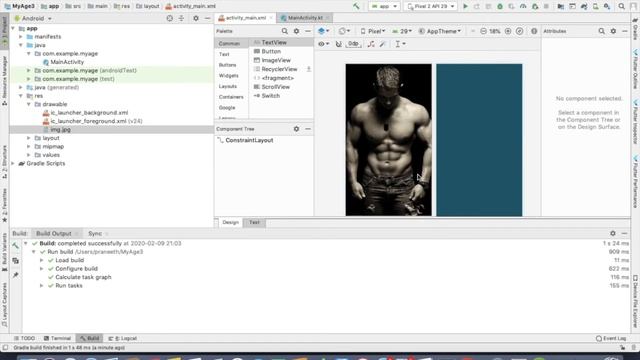Toggle Flutter Outline side panel
This screenshot has width=640, height=360.
pos(636,69)
